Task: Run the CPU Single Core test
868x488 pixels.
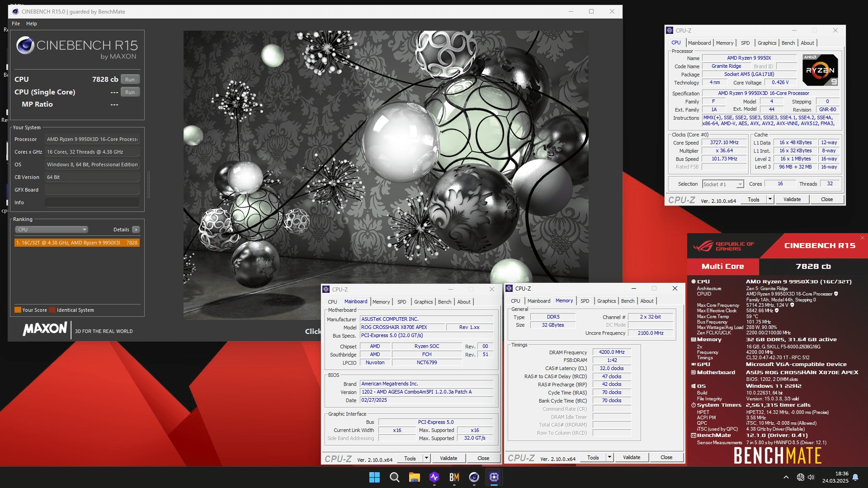Action: (x=130, y=92)
